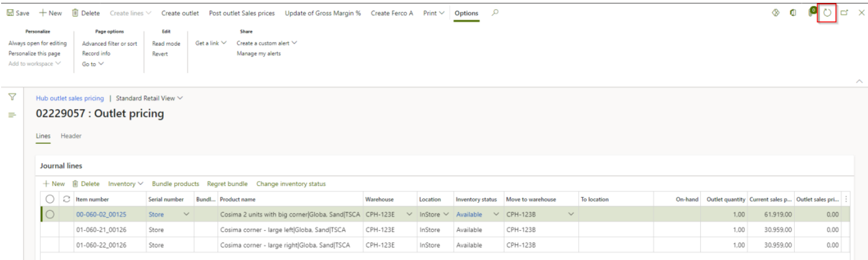Open the Standard Retail View selector
This screenshot has width=868, height=260.
[150, 98]
